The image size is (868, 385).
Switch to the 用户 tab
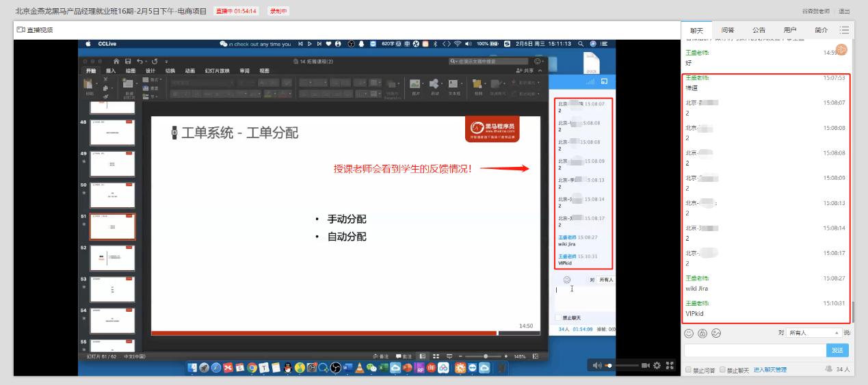[790, 30]
